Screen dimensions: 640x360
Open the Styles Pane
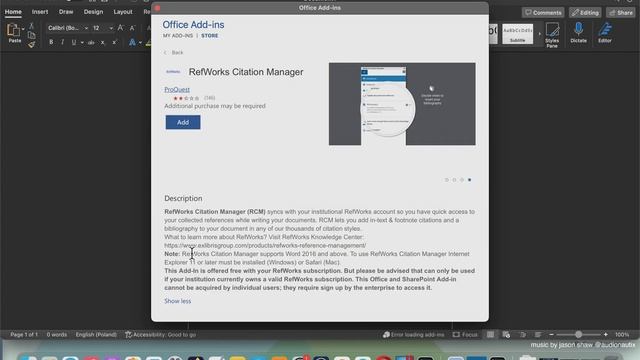pyautogui.click(x=552, y=35)
